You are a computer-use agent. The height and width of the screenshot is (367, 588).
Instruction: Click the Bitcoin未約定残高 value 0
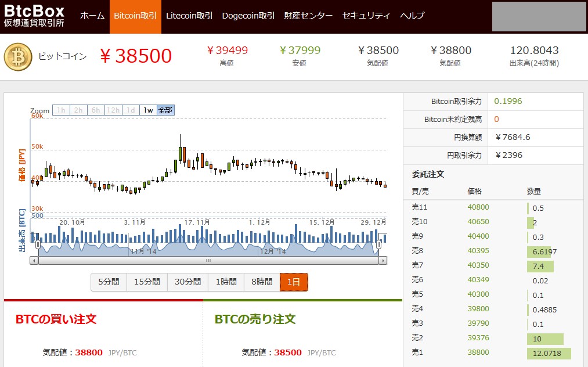coord(496,119)
